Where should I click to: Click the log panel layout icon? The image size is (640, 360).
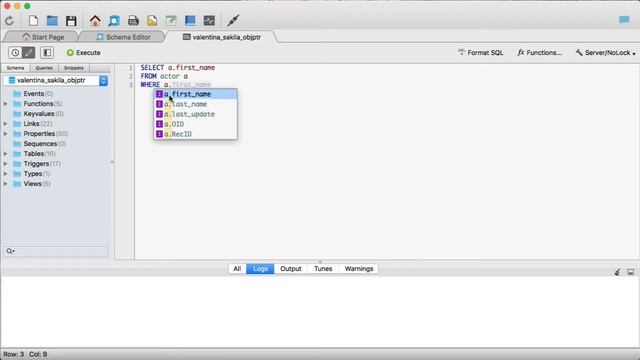tap(631, 272)
